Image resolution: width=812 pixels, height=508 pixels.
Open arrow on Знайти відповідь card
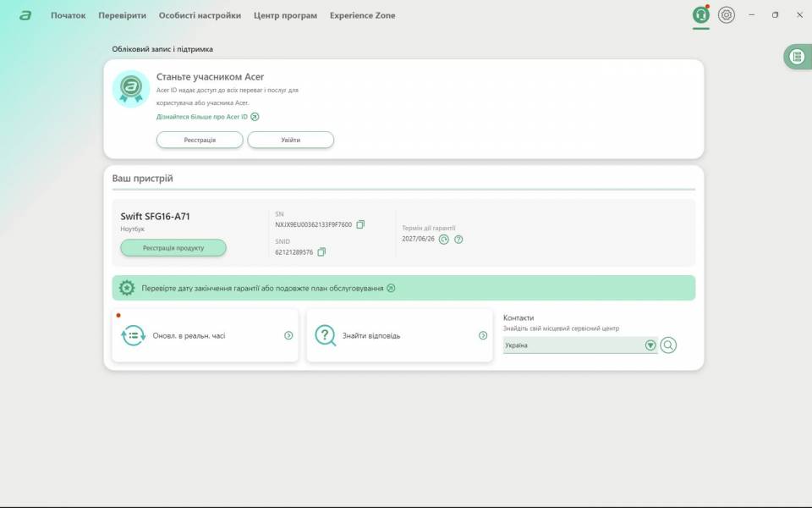point(483,335)
